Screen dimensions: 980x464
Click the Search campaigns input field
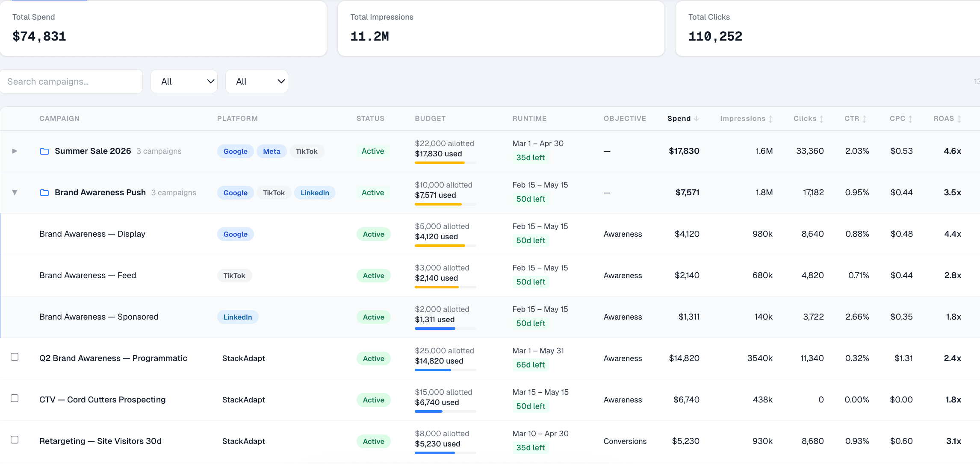click(71, 81)
